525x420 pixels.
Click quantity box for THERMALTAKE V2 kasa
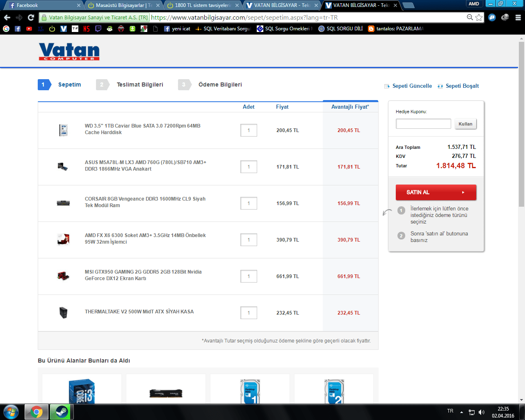pos(249,313)
